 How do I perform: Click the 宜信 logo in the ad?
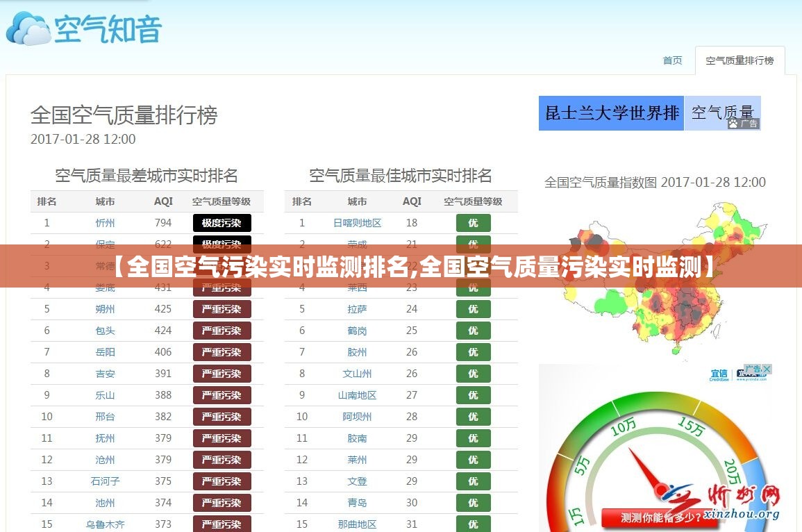[719, 375]
